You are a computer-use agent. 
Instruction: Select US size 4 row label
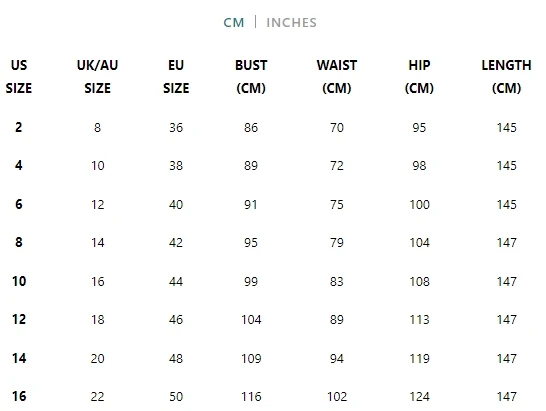[19, 165]
